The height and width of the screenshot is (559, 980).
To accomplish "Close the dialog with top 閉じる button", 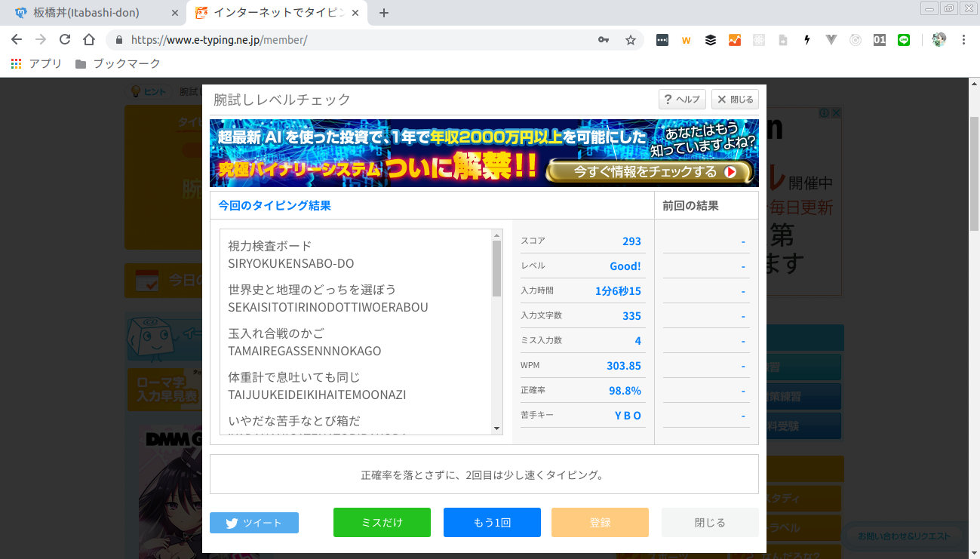I will coord(735,100).
